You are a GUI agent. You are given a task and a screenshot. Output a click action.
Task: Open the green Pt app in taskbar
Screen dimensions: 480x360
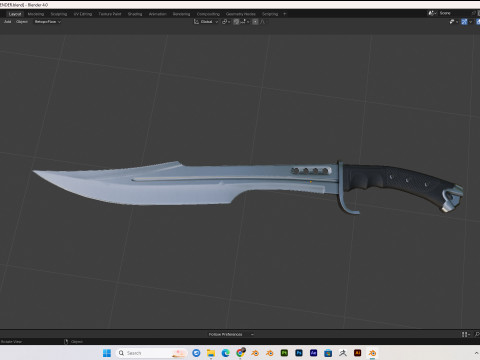pyautogui.click(x=284, y=353)
